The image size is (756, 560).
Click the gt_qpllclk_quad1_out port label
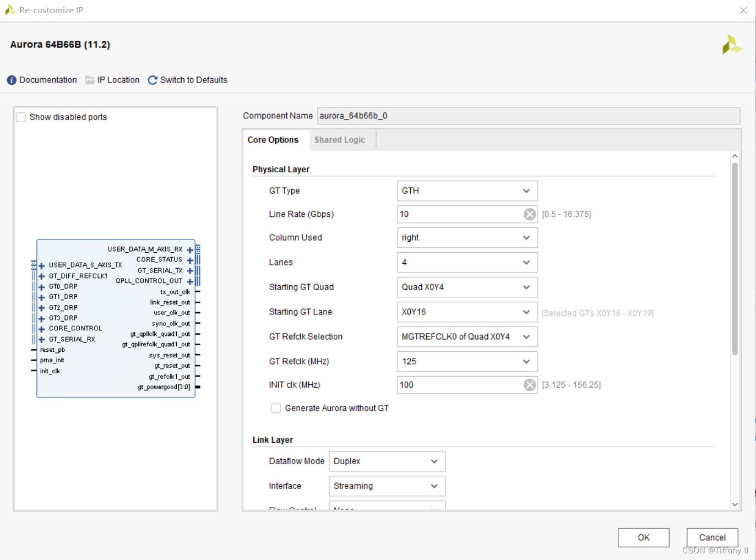coord(160,334)
